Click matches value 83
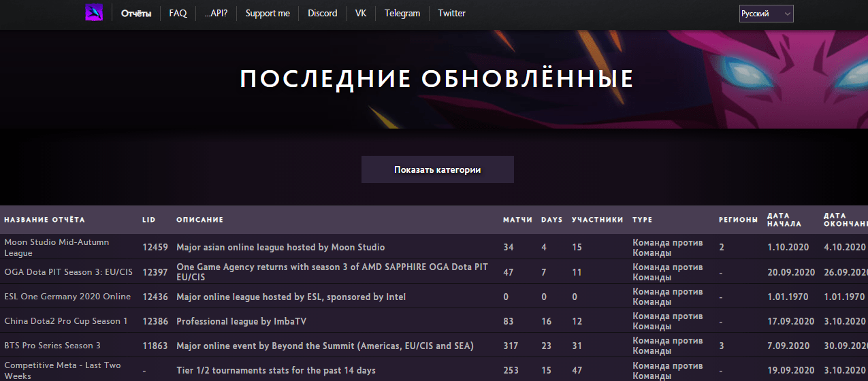This screenshot has height=381, width=868. point(509,321)
